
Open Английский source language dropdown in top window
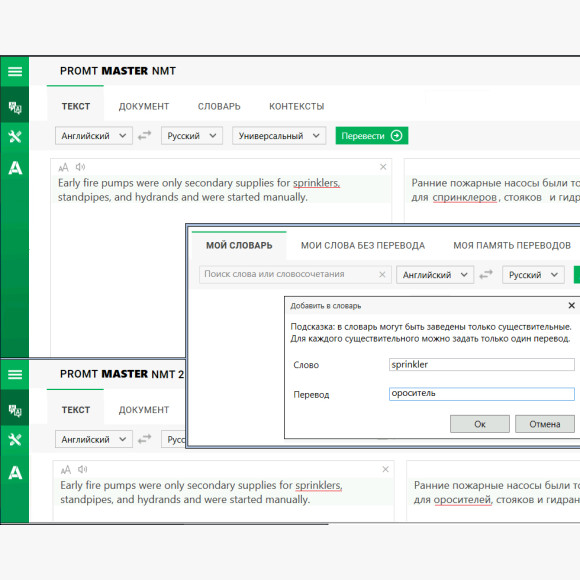(x=94, y=136)
